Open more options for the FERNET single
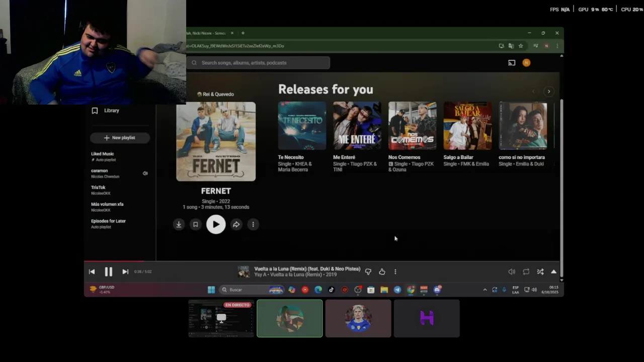 click(253, 224)
